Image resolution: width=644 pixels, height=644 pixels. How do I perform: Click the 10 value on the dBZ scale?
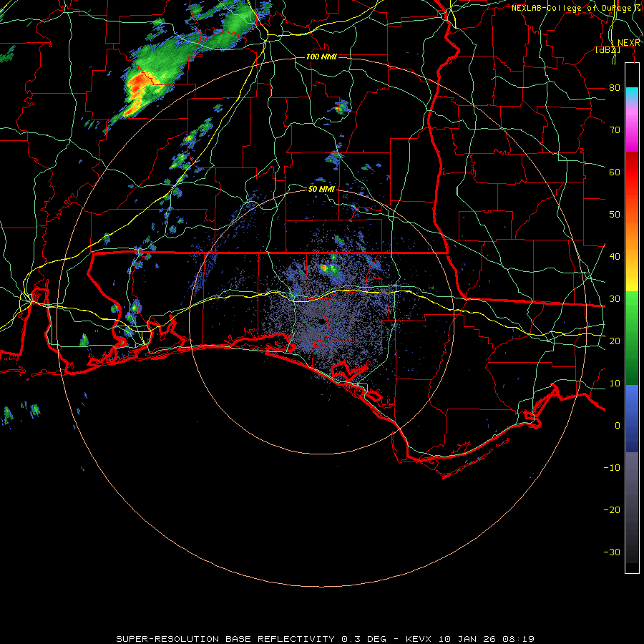click(615, 384)
